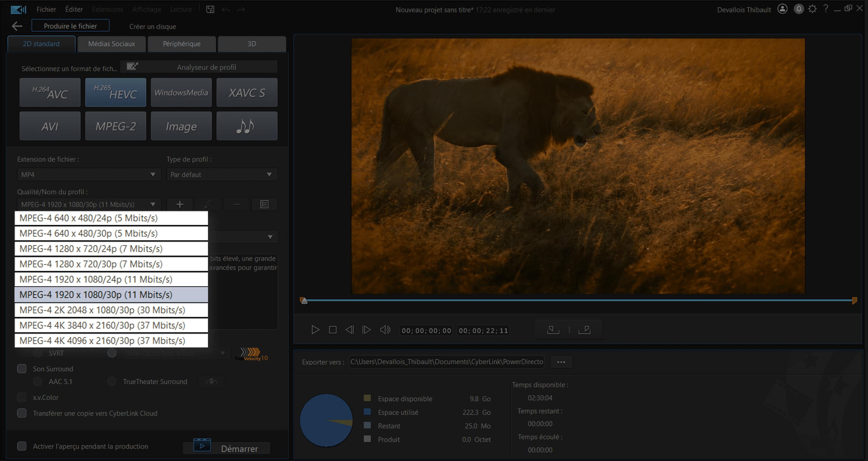Enable the Son Surround checkbox
The image size is (868, 461).
22,369
